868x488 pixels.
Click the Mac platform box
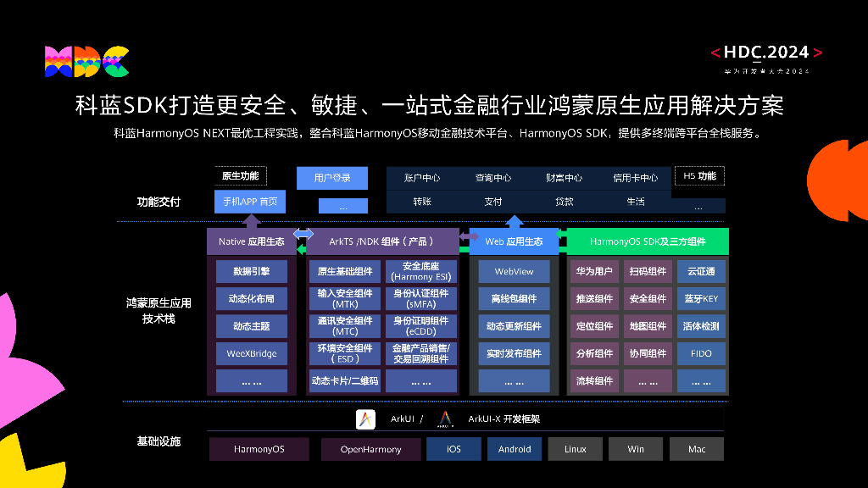click(697, 449)
